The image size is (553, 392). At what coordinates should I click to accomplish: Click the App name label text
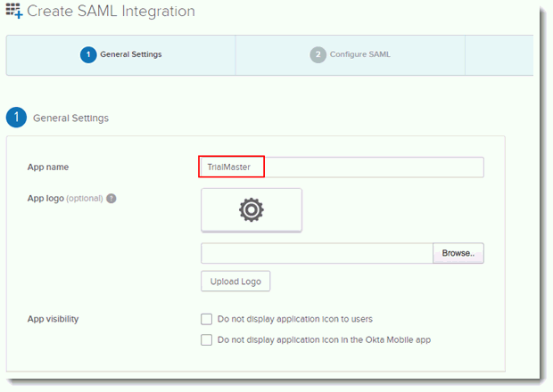[x=48, y=167]
